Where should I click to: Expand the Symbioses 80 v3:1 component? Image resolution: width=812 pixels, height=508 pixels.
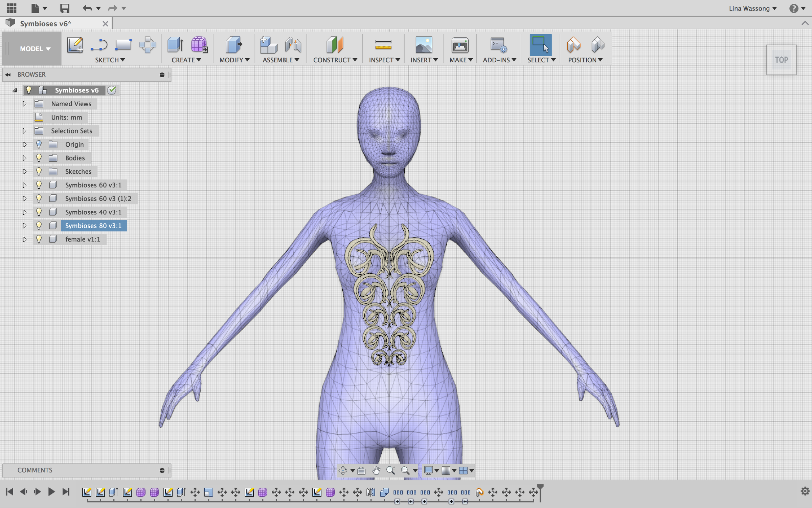click(x=25, y=226)
